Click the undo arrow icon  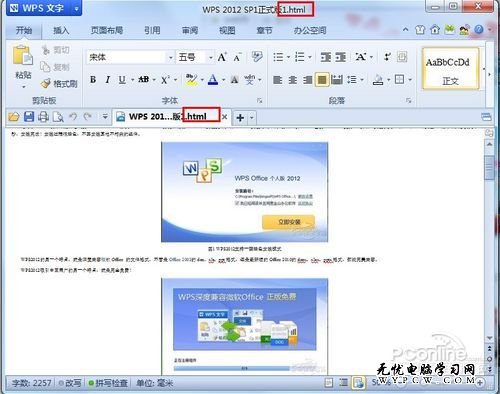73,116
